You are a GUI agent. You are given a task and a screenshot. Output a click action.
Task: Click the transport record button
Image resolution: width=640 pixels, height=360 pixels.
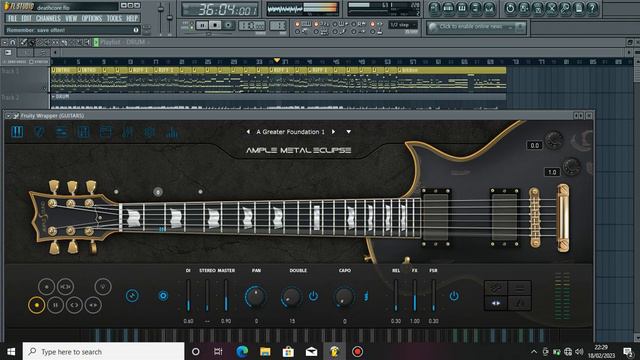[228, 25]
